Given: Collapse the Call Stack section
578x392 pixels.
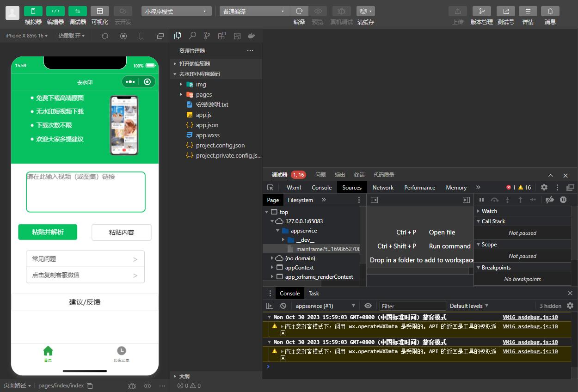Looking at the screenshot, I should click(523, 221).
